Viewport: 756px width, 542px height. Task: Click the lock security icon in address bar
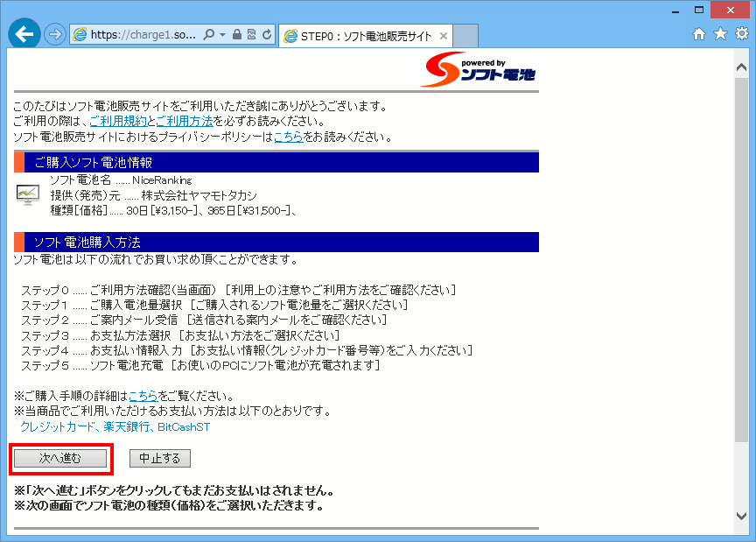click(x=237, y=35)
